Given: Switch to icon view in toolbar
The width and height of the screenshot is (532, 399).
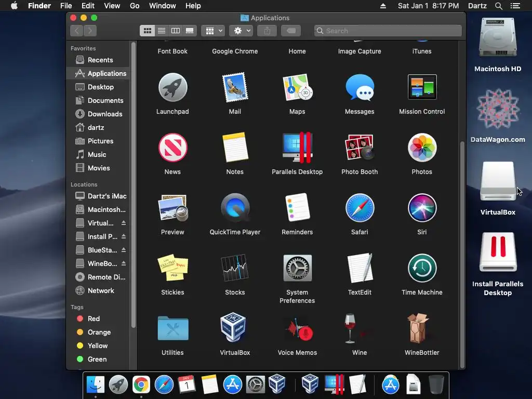Looking at the screenshot, I should (x=147, y=31).
